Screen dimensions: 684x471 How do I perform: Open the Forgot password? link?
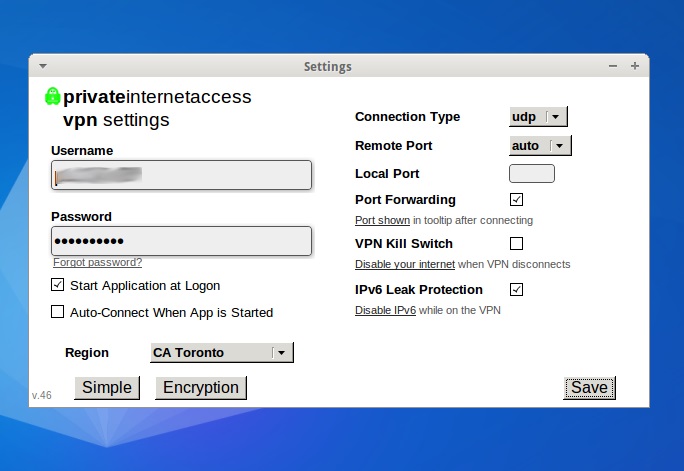click(97, 262)
